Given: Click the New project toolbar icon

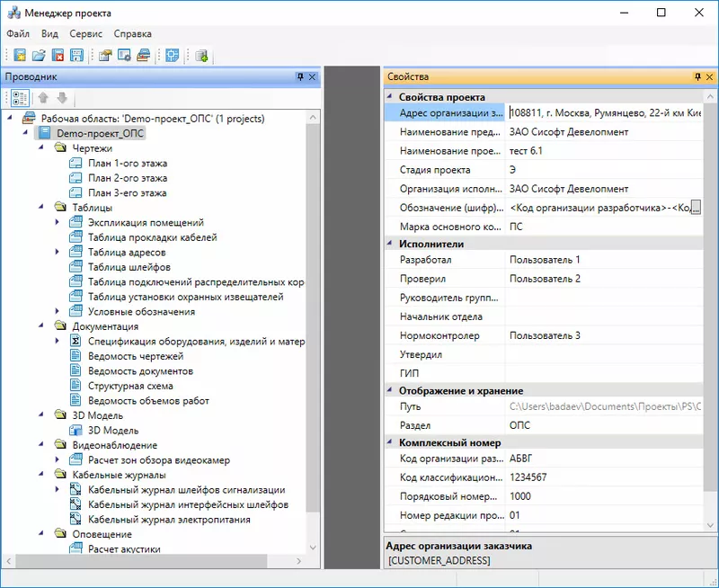Looking at the screenshot, I should point(19,56).
